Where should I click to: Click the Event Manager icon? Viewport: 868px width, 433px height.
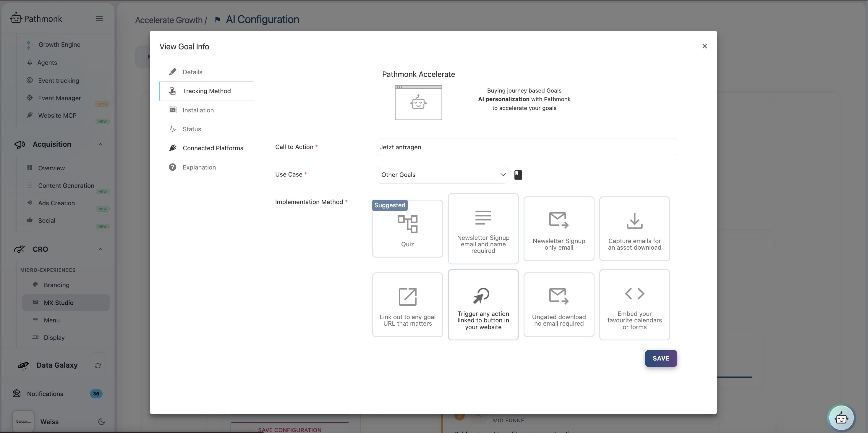tap(30, 98)
